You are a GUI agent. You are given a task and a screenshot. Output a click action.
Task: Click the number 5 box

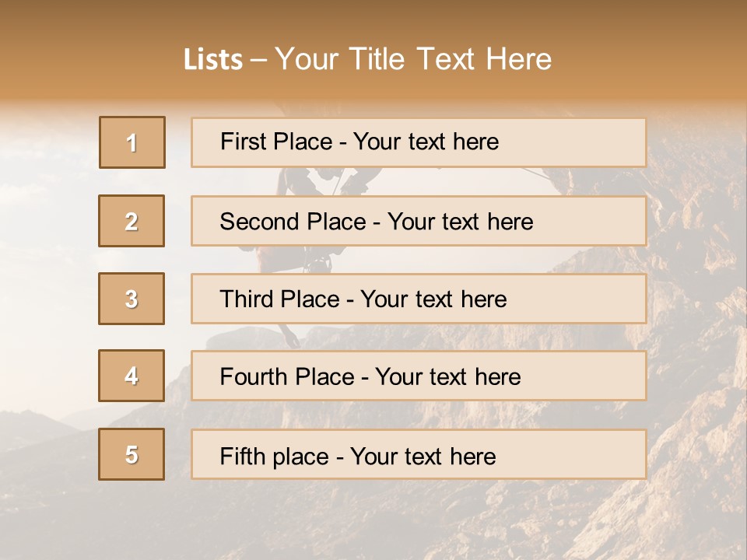point(132,454)
